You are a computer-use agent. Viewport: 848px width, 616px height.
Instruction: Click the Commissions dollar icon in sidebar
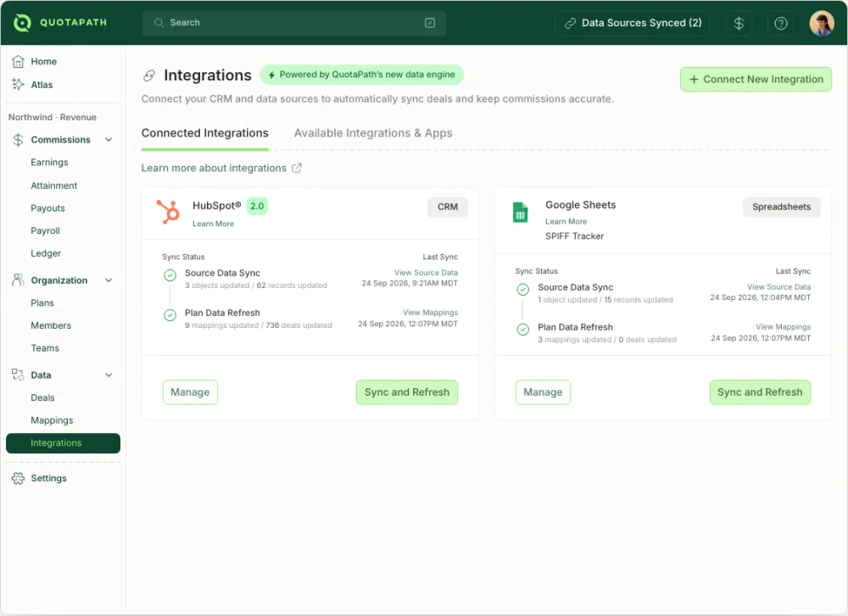point(19,140)
